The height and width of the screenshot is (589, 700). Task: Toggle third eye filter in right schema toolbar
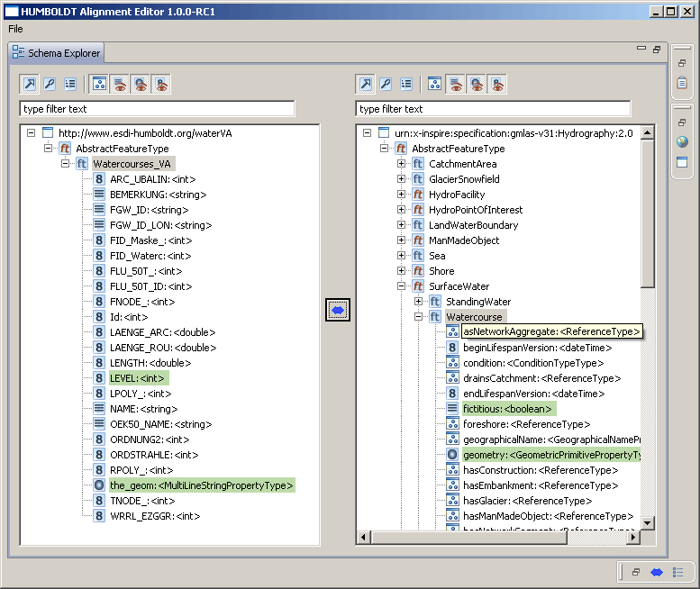point(497,84)
